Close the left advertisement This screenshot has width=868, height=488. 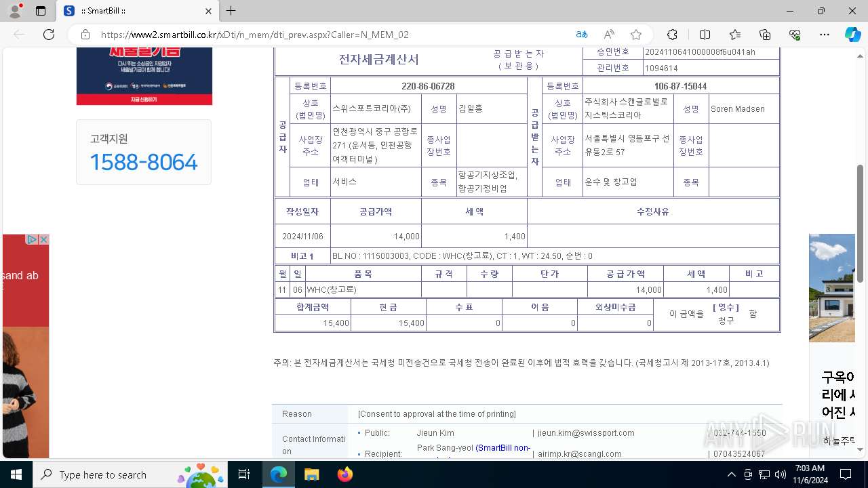[x=43, y=239]
